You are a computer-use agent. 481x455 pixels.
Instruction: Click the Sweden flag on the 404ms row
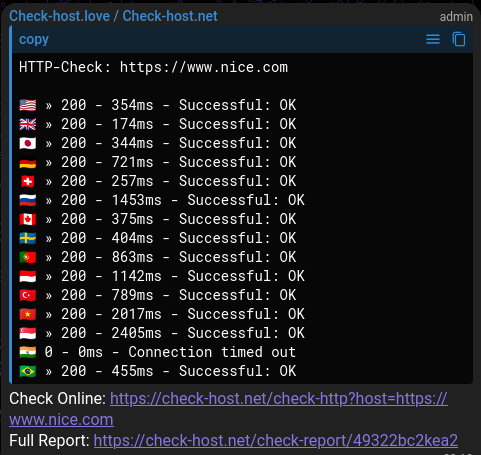pos(28,238)
